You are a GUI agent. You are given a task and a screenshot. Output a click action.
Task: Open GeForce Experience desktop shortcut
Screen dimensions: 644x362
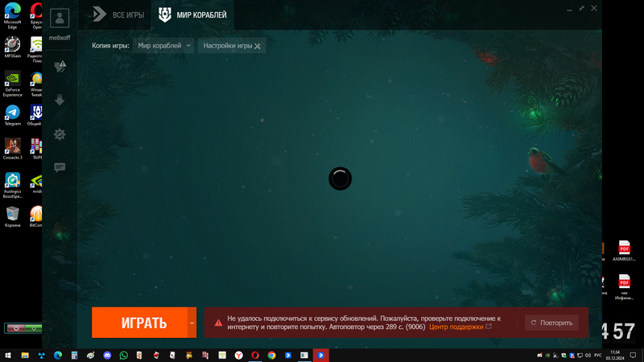12,84
